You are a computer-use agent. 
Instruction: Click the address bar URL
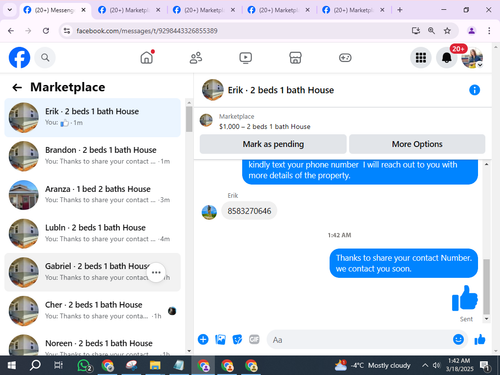147,31
